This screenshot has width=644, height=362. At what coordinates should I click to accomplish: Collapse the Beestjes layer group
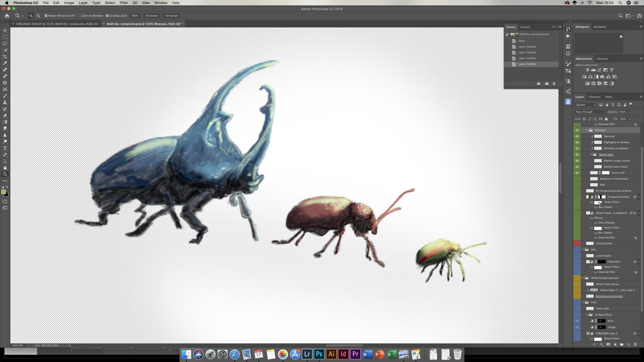click(587, 130)
